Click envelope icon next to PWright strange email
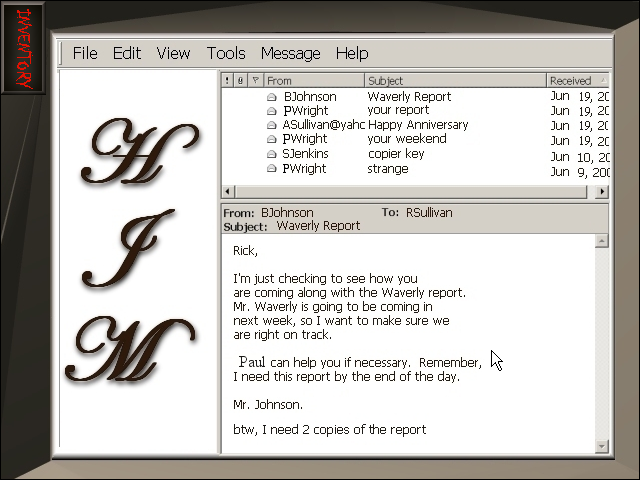The image size is (640, 480). point(271,170)
